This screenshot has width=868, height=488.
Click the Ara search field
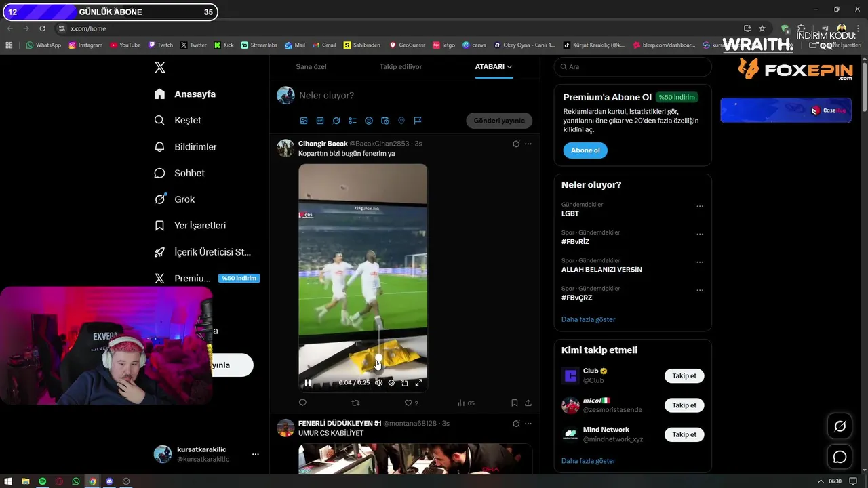point(633,66)
